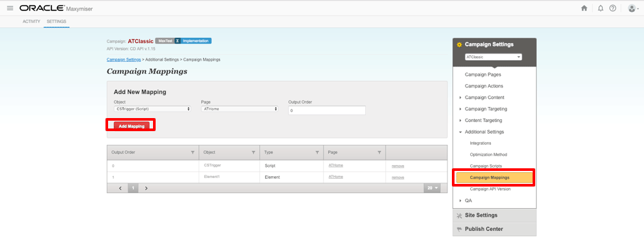The height and width of the screenshot is (242, 644).
Task: Go to the next page arrow in pagination
Action: coord(146,188)
